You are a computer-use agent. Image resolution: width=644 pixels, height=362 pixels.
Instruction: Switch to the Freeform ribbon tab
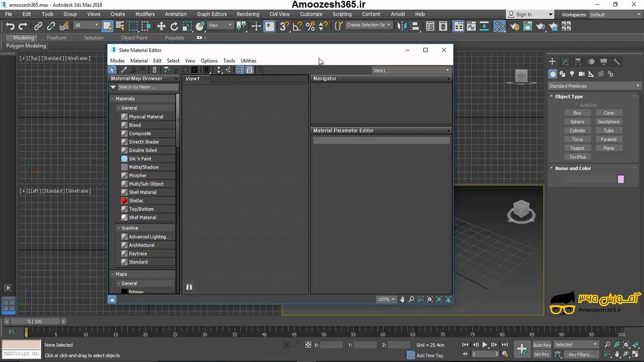tap(56, 38)
